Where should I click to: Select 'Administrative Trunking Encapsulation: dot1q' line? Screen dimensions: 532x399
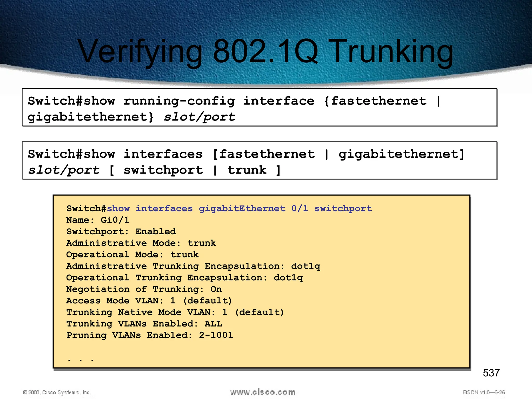click(x=193, y=266)
